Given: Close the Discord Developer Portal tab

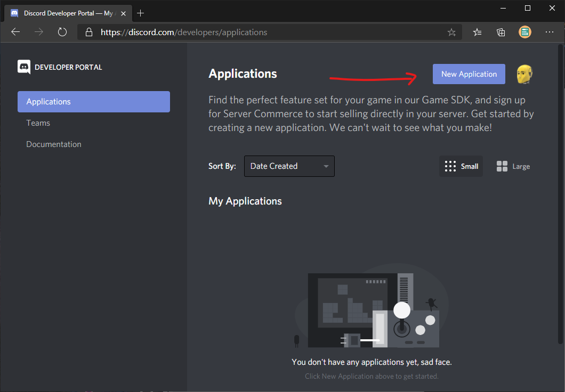Looking at the screenshot, I should (x=123, y=14).
